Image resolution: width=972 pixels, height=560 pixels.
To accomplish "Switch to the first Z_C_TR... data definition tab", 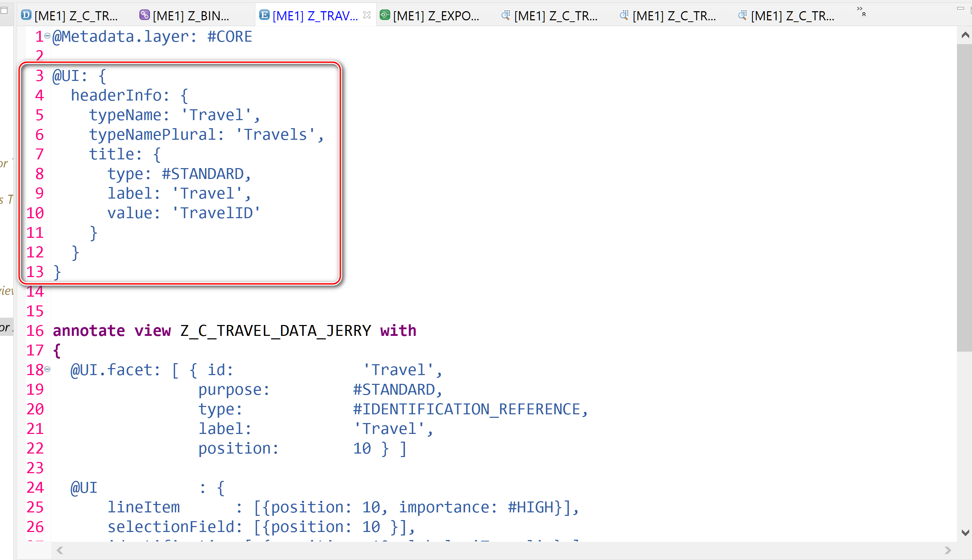I will pyautogui.click(x=76, y=15).
